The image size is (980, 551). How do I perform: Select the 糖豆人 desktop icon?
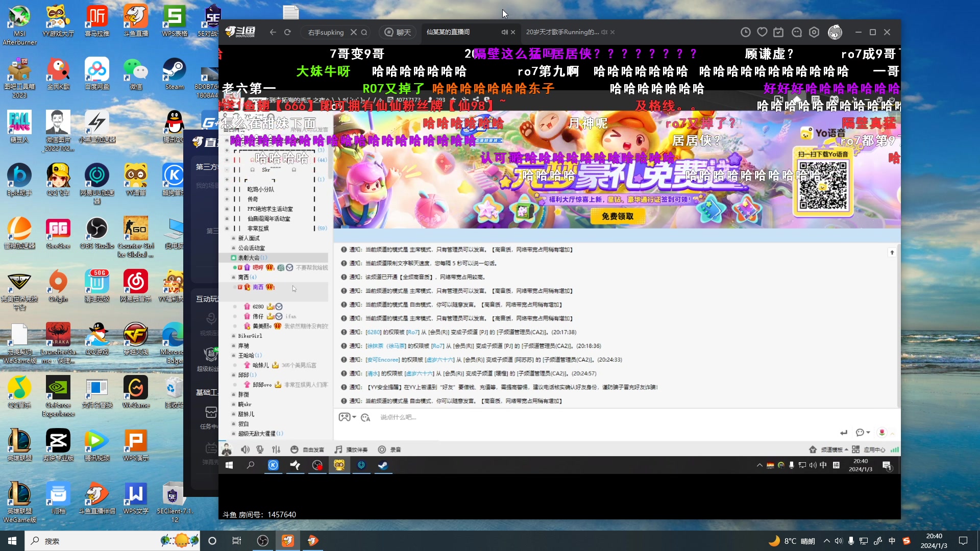19,127
